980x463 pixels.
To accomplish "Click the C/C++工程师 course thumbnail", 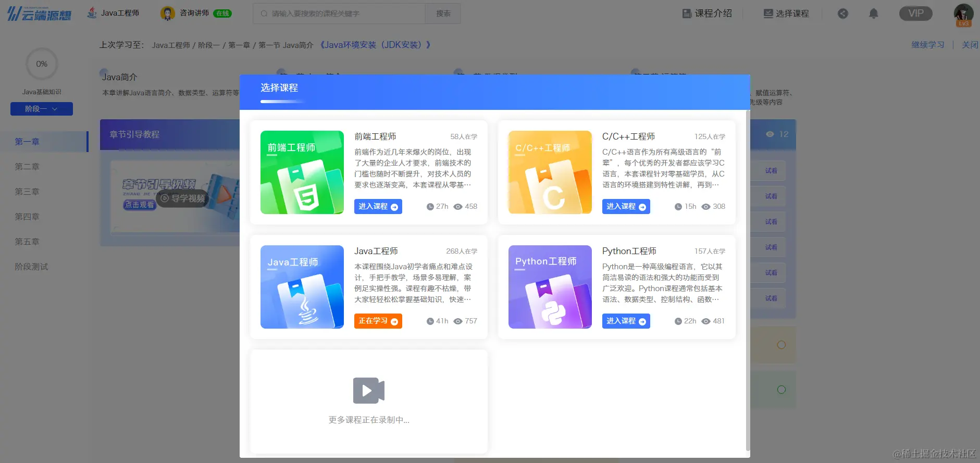I will click(550, 172).
